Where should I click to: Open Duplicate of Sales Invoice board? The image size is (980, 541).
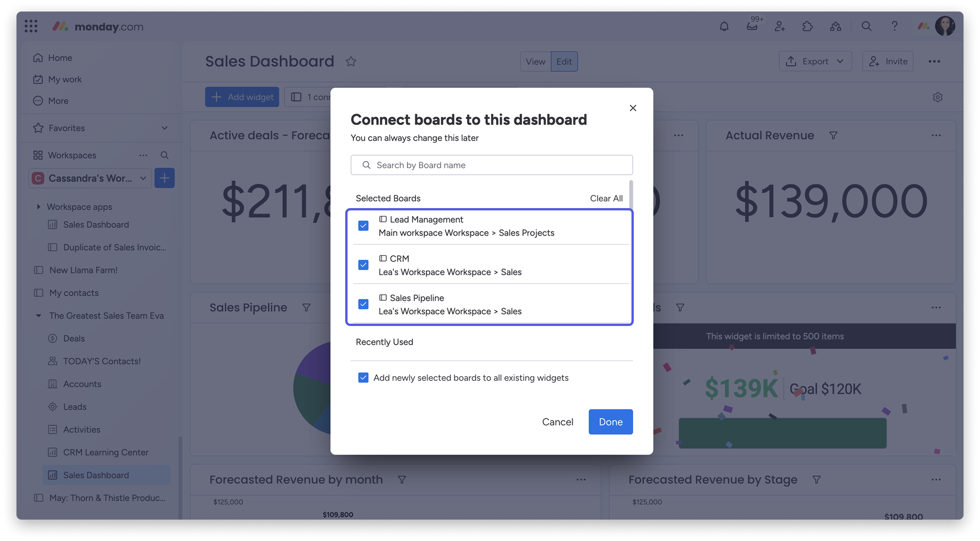pos(107,247)
